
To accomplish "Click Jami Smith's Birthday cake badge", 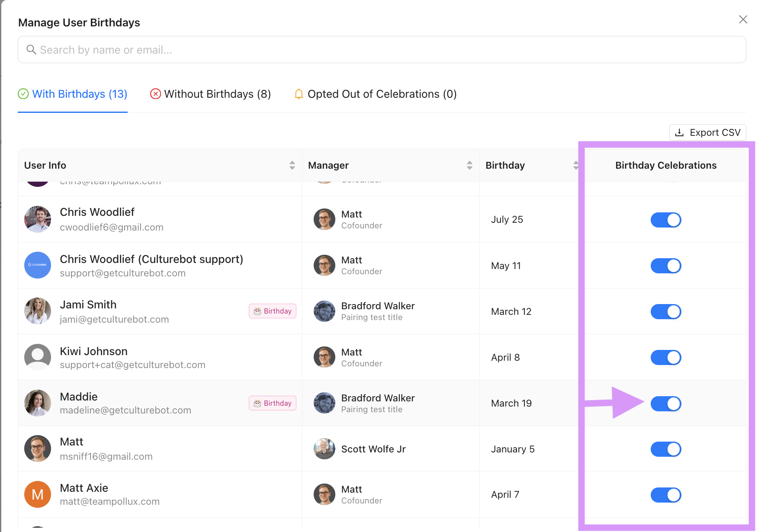I will tap(273, 311).
